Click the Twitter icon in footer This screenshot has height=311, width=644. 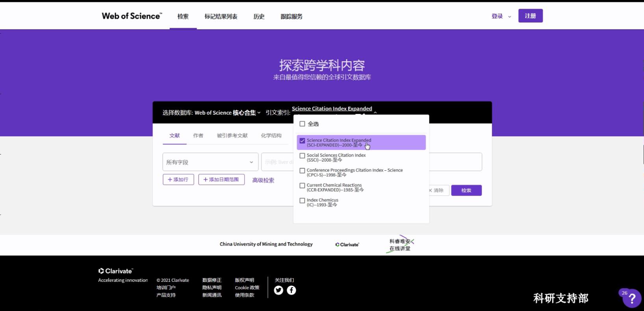pos(278,291)
